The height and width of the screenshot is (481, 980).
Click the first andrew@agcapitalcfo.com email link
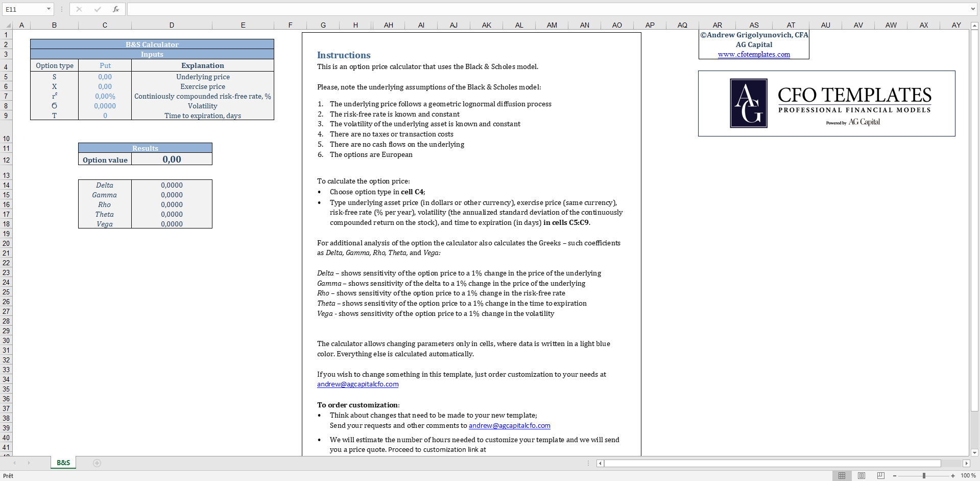pos(357,384)
